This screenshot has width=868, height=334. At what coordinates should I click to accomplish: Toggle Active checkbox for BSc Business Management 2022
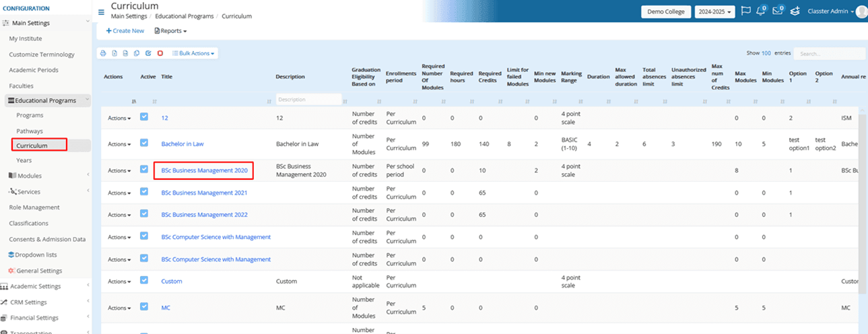(x=144, y=214)
